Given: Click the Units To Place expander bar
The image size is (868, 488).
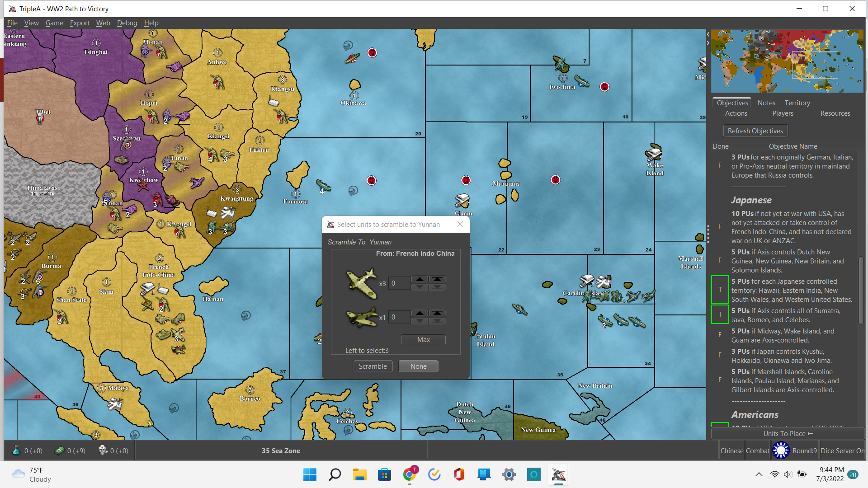Looking at the screenshot, I should [x=788, y=433].
